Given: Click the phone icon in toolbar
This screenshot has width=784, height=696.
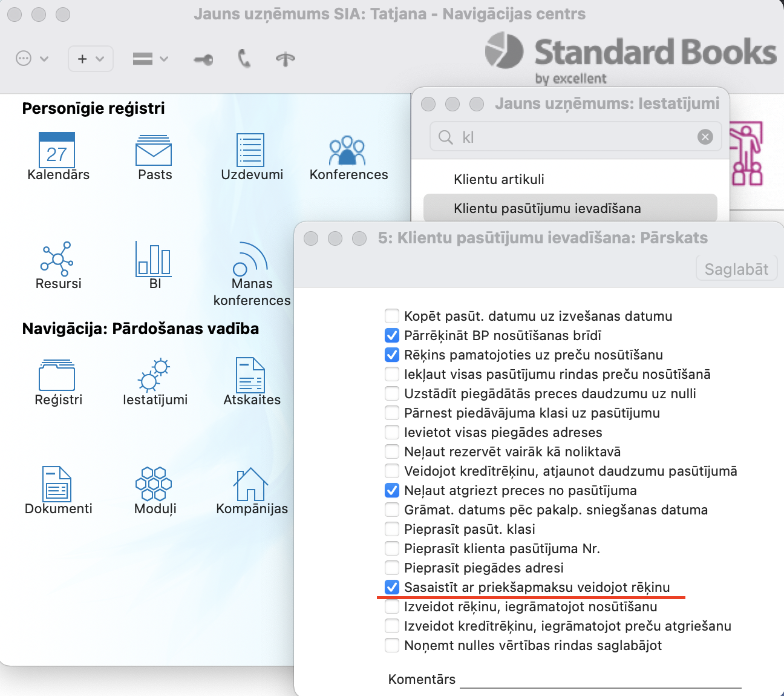Looking at the screenshot, I should tap(244, 59).
